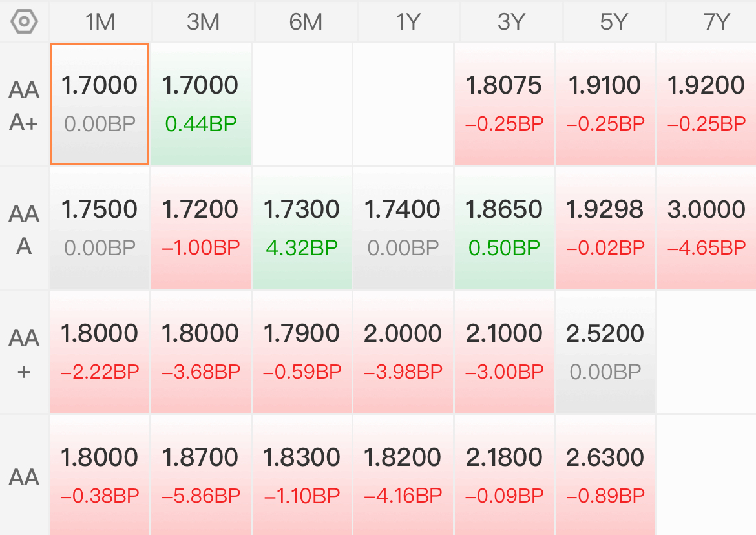756x535 pixels.
Task: Click the 7Y column header
Action: [x=715, y=22]
